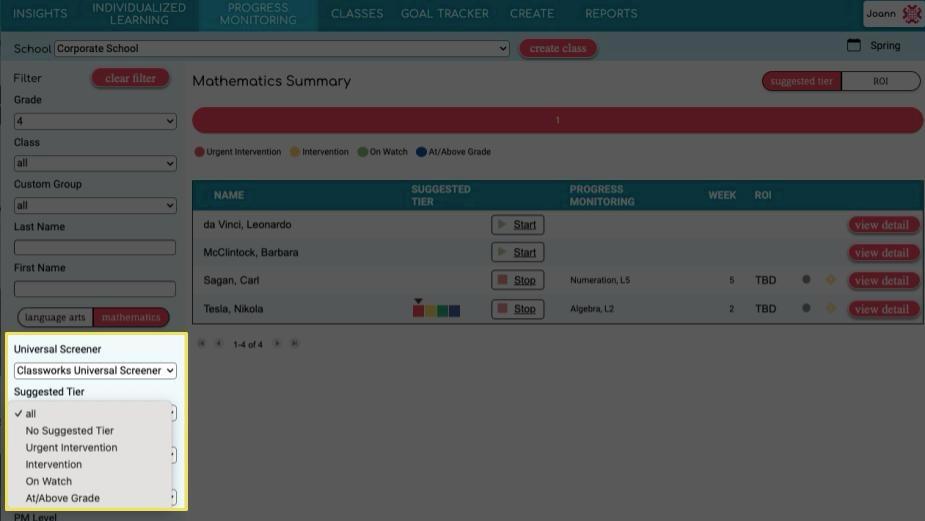This screenshot has height=521, width=925.
Task: Click the name 'Sagan, Carl'
Action: tap(231, 280)
